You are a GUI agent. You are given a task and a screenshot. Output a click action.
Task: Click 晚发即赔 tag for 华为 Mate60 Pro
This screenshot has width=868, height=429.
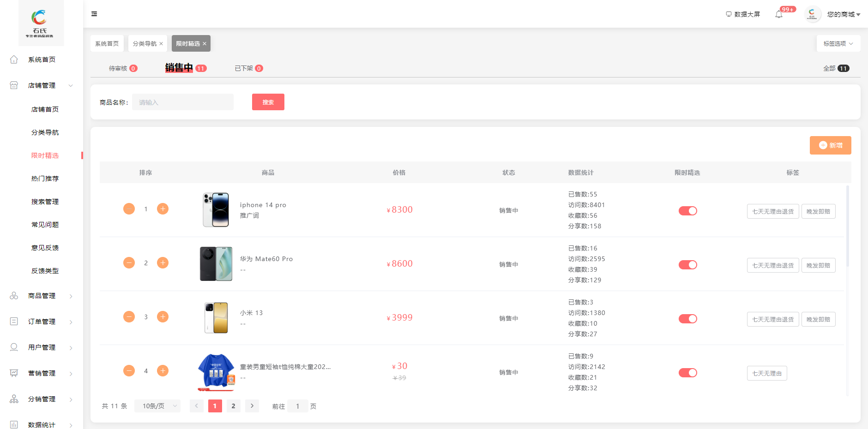coord(818,265)
